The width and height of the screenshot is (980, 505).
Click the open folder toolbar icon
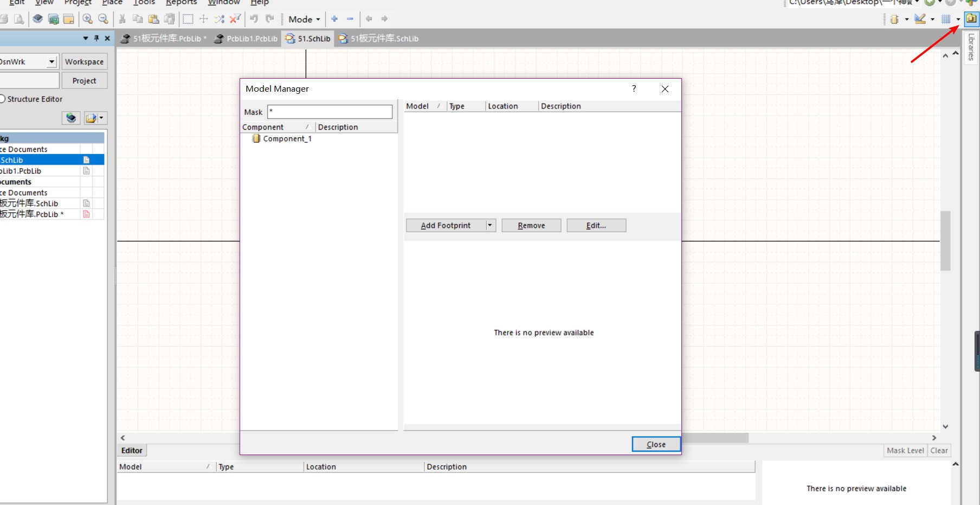(x=69, y=19)
